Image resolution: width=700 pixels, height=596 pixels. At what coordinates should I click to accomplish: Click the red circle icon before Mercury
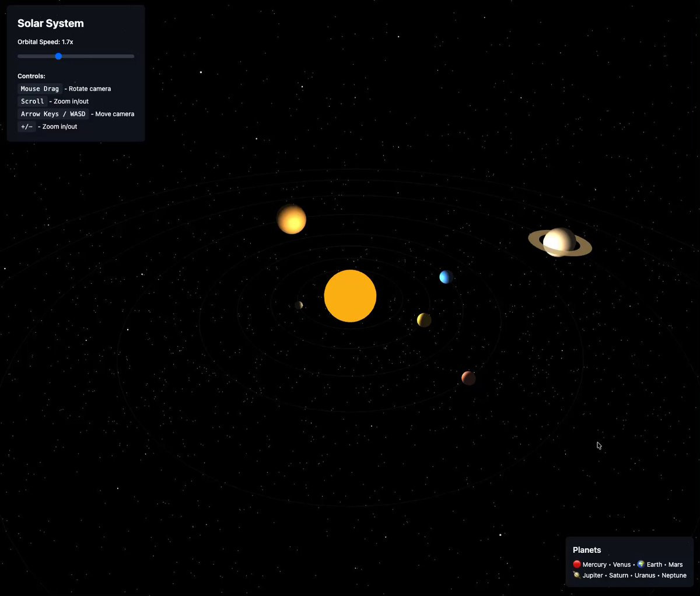point(577,564)
